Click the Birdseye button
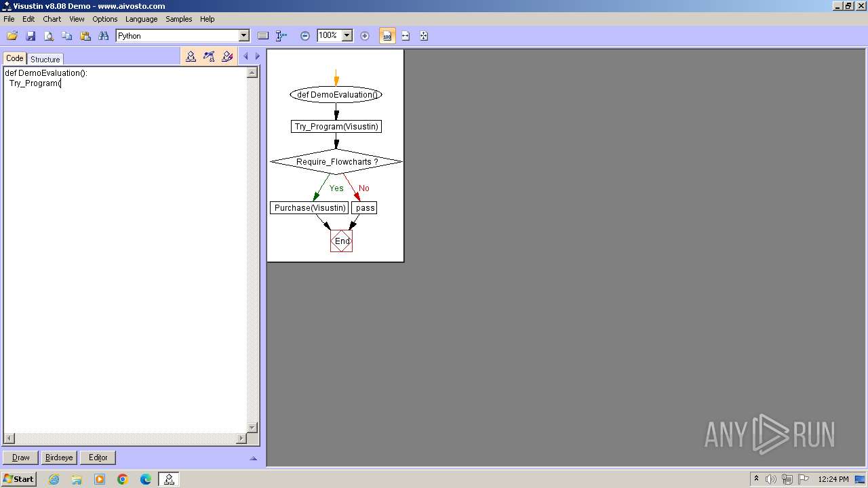 click(59, 457)
